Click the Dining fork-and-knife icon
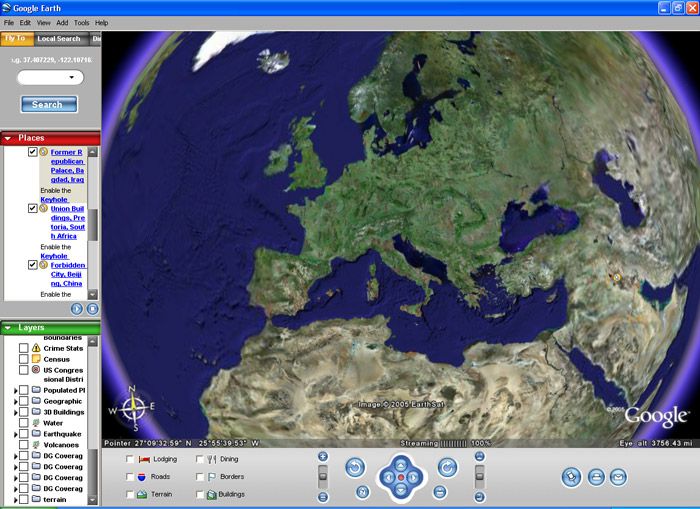Screen dimensions: 700x509 pyautogui.click(x=212, y=459)
